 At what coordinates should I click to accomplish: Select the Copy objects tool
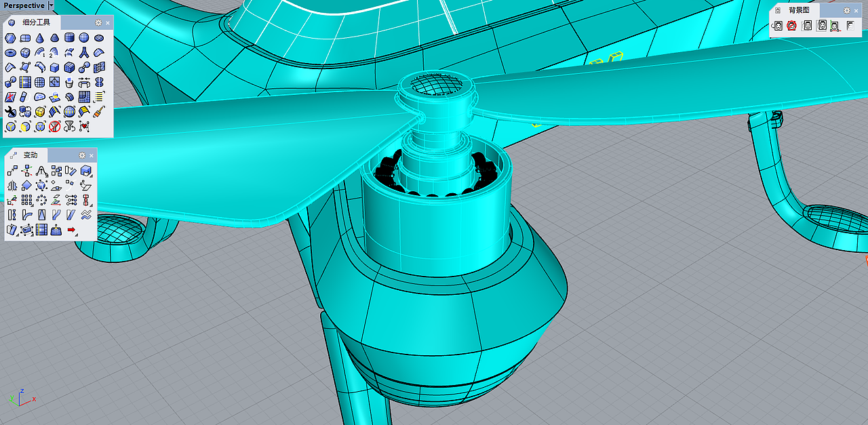coord(56,171)
